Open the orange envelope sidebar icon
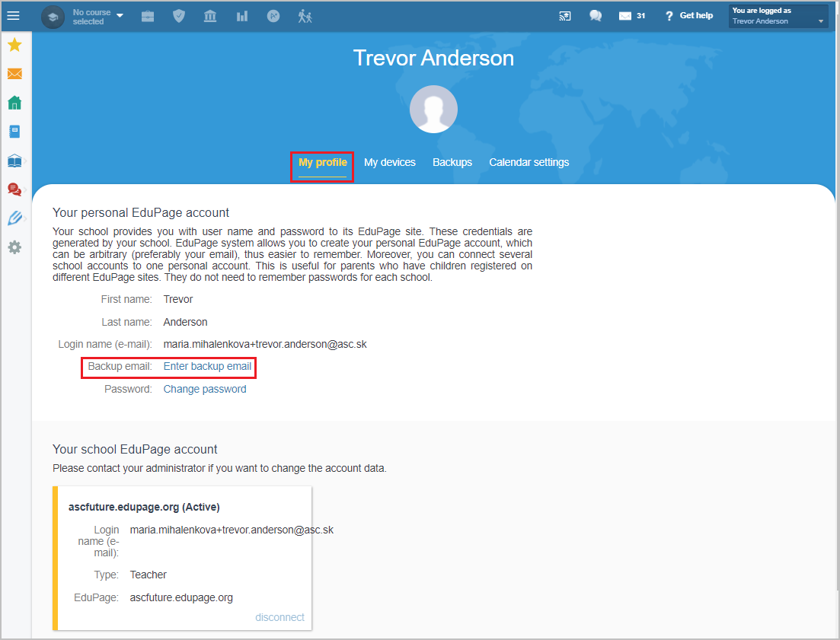Screen dimensions: 840x640 tap(14, 74)
